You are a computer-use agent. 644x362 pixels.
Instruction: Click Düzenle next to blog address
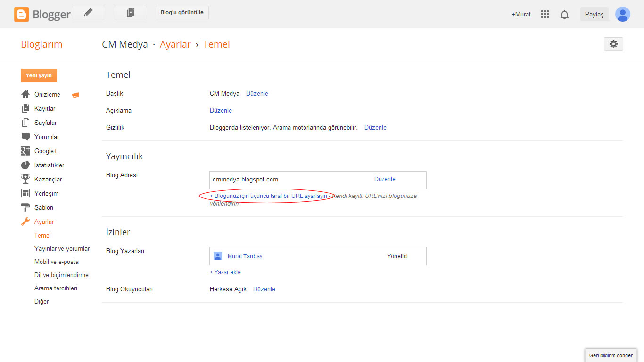[x=385, y=179]
